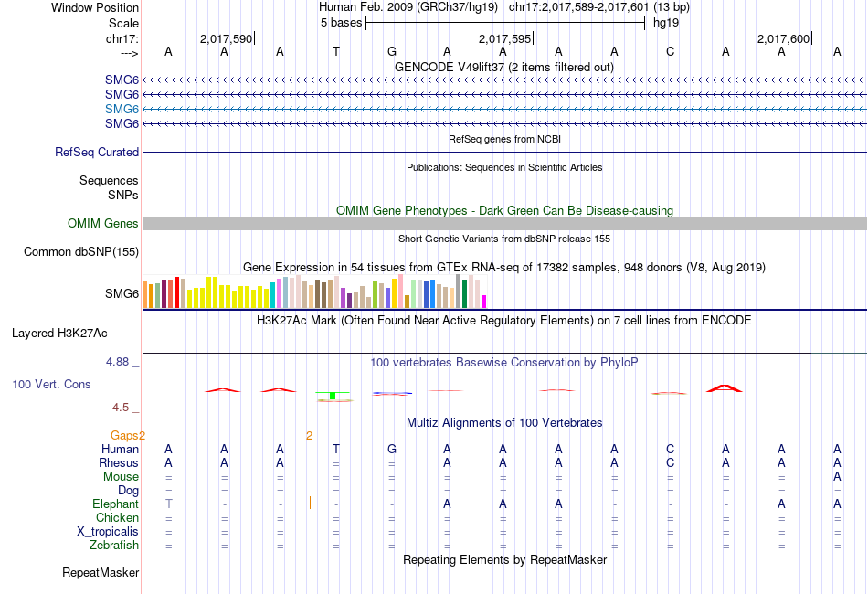Click the Layered H3K27Ac track label

59,334
